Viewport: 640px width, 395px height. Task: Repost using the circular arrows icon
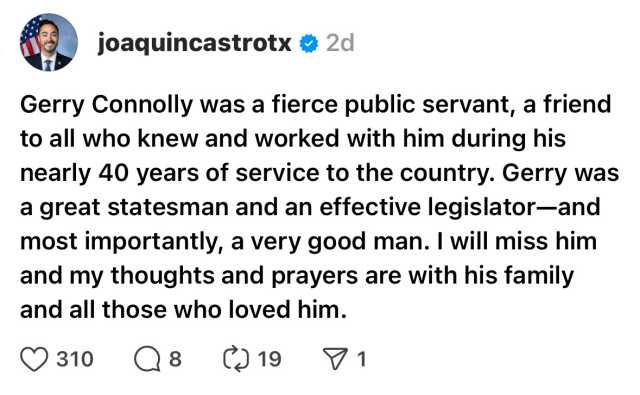coord(236,359)
